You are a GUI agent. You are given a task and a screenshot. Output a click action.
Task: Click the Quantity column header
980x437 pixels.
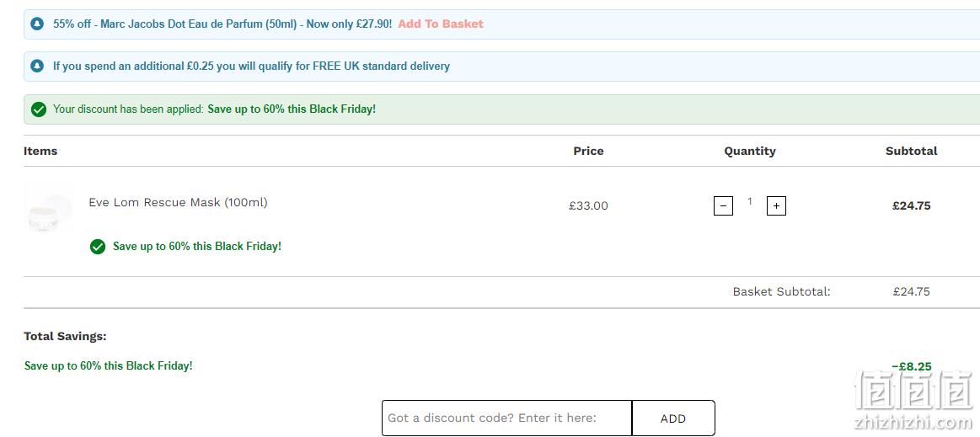[x=750, y=151]
